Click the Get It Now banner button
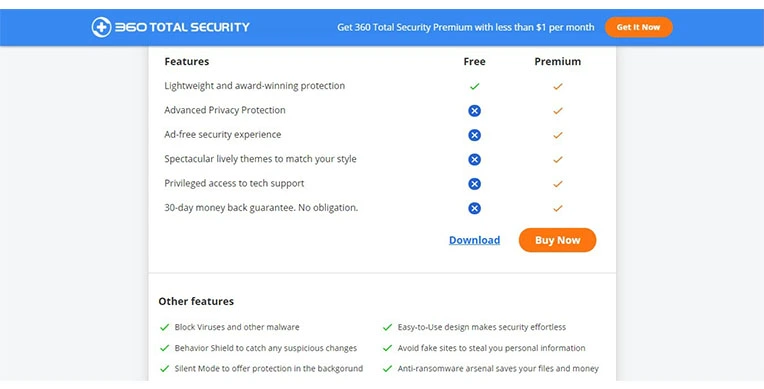 point(638,27)
